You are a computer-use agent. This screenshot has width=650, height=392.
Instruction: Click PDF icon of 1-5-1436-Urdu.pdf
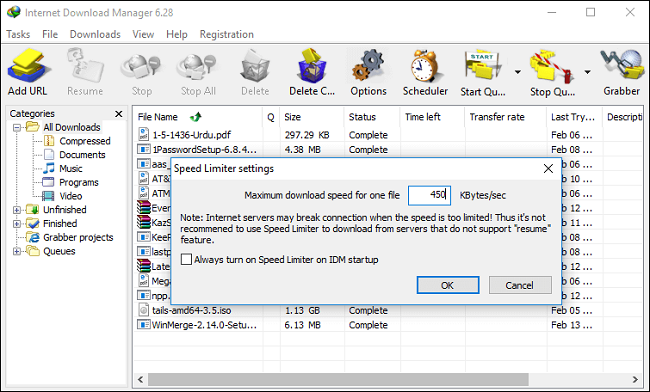click(143, 134)
